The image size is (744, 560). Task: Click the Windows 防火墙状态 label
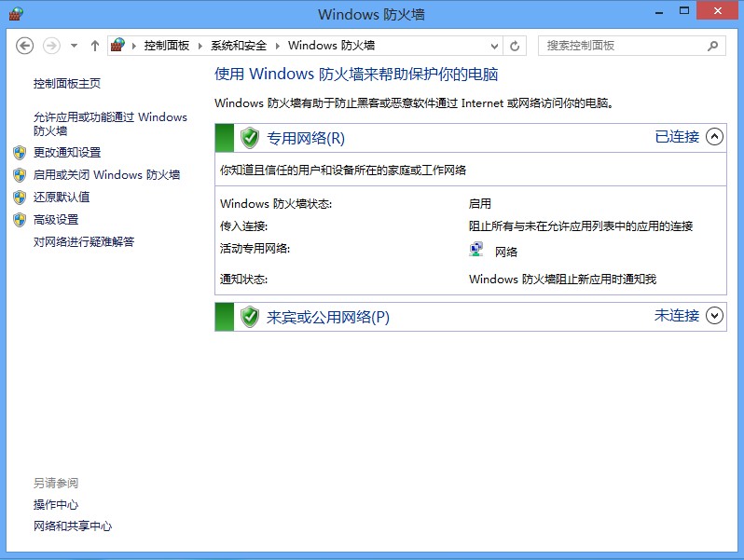[x=276, y=203]
